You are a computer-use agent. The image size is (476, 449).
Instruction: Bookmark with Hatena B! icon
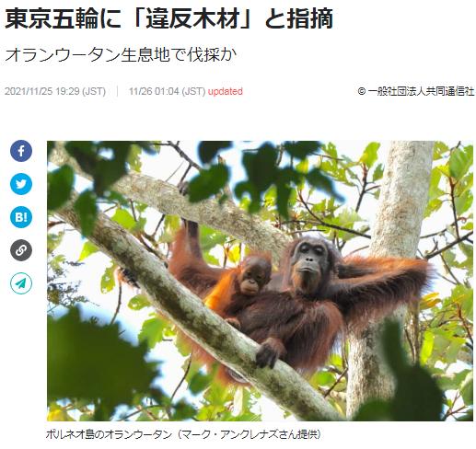pyautogui.click(x=21, y=217)
